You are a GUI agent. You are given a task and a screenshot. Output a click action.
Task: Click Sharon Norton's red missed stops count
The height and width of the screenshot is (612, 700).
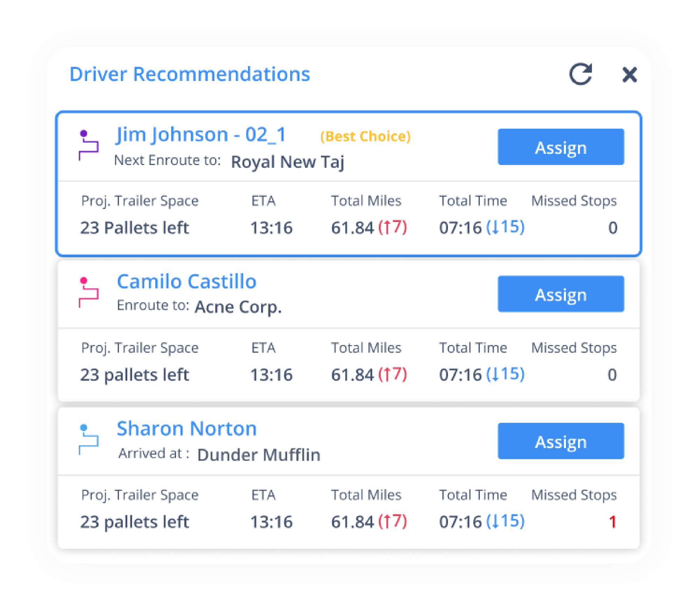612,522
